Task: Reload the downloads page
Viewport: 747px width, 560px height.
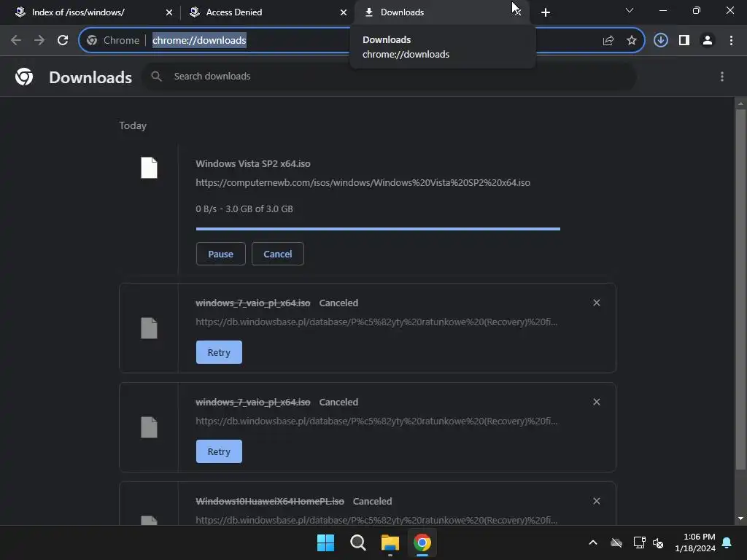Action: pyautogui.click(x=63, y=41)
